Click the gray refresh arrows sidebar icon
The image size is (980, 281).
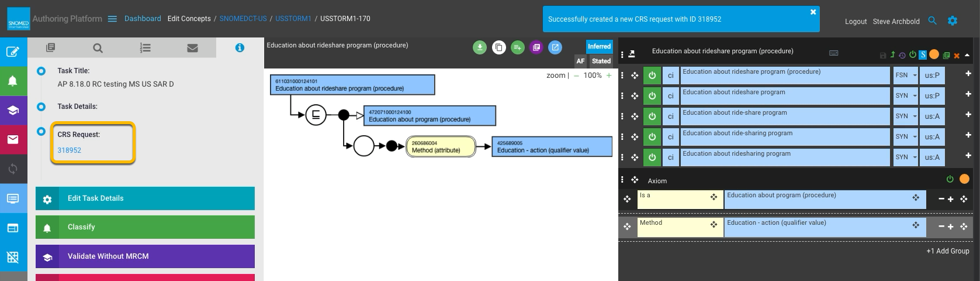coord(13,169)
